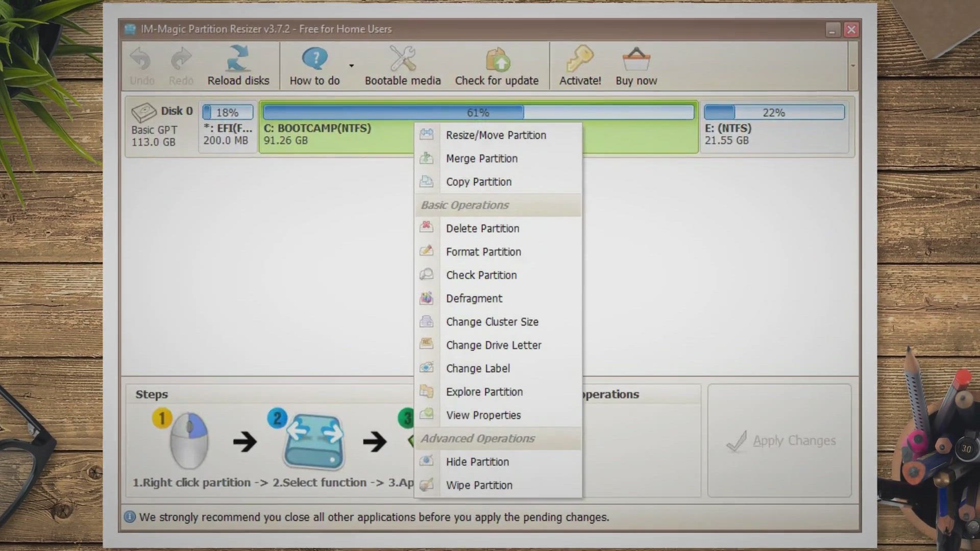This screenshot has height=551, width=980.
Task: Choose Check Partition menu entry
Action: [x=498, y=275]
